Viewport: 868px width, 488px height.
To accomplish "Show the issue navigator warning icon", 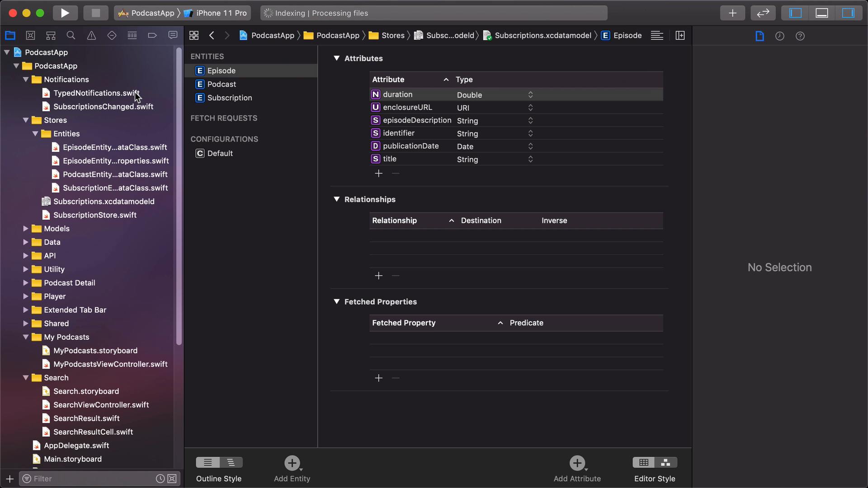I will click(91, 35).
